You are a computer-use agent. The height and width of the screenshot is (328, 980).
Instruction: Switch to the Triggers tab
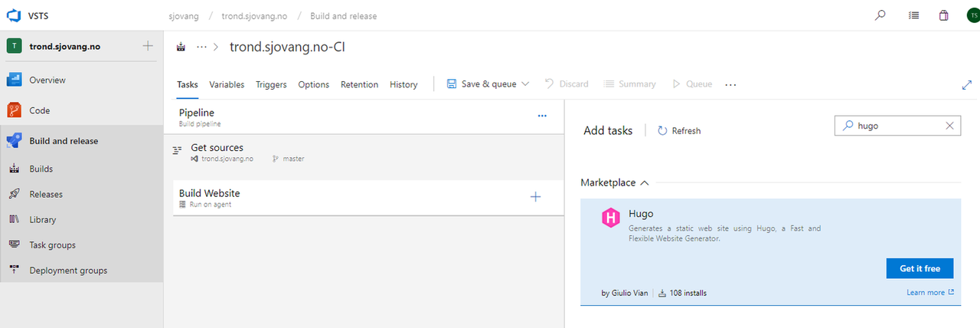[271, 85]
